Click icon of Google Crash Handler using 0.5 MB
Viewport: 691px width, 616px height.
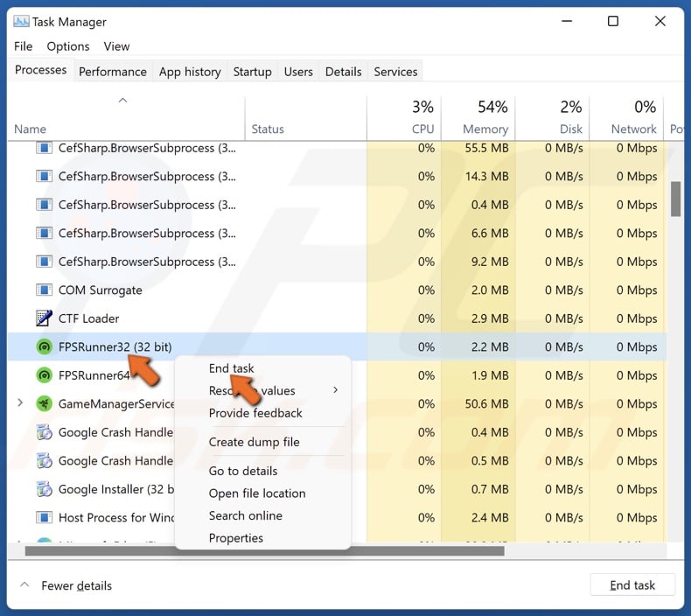[44, 461]
